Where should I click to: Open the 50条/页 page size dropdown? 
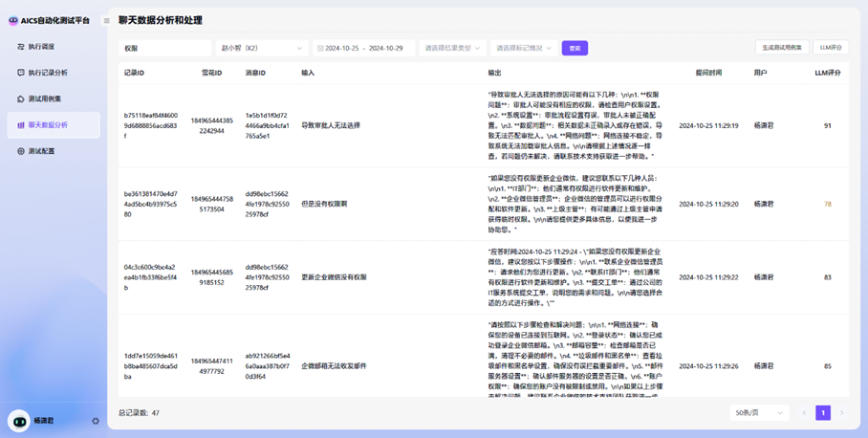point(759,412)
